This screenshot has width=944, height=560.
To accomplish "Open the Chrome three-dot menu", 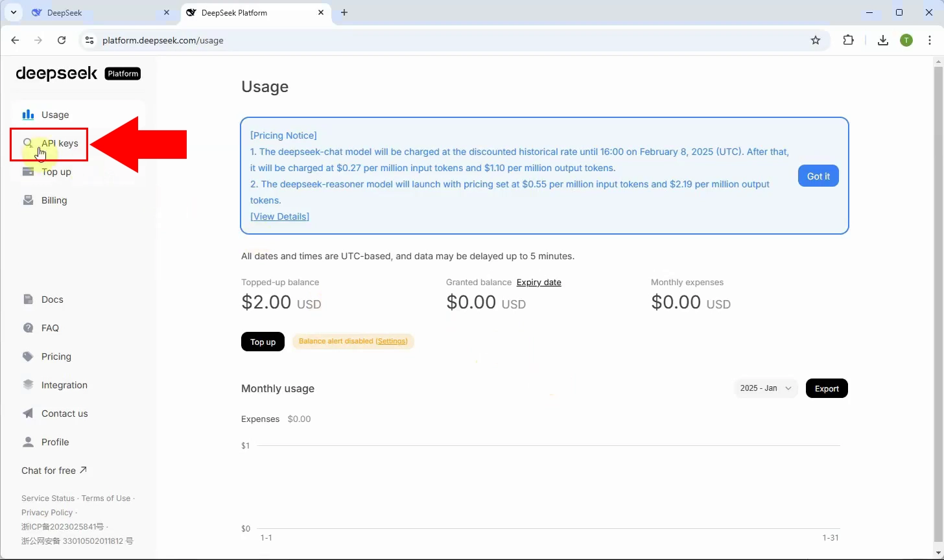I will [x=930, y=40].
